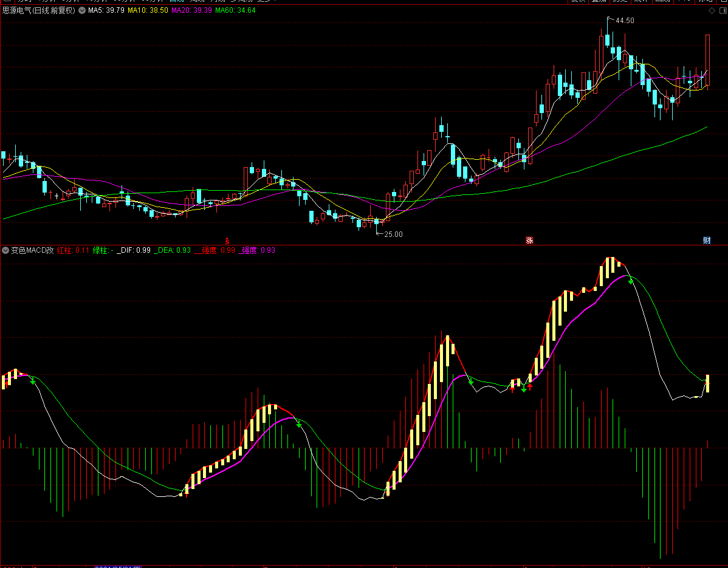
Task: Click the MA10: 38.50 label
Action: tap(148, 10)
